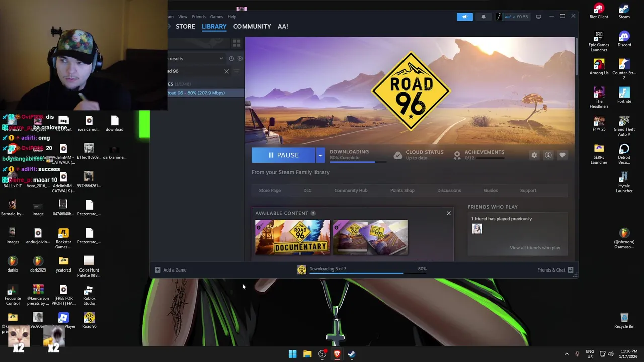Open the Roblox Studio desktop icon
Image resolution: width=644 pixels, height=362 pixels.
click(x=89, y=295)
